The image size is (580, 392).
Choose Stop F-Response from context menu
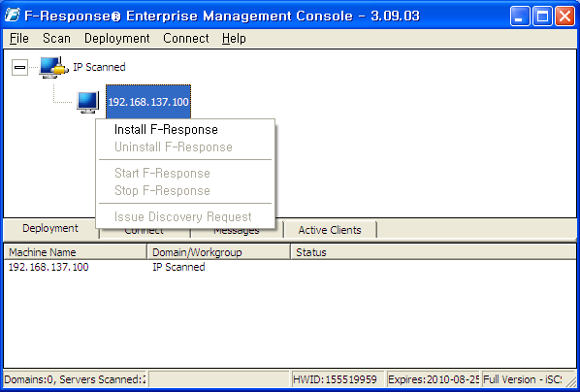(185, 190)
